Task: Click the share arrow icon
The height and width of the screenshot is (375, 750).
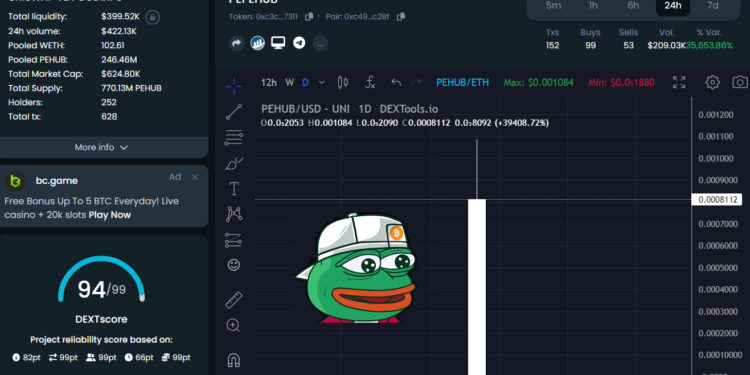Action: tap(236, 44)
